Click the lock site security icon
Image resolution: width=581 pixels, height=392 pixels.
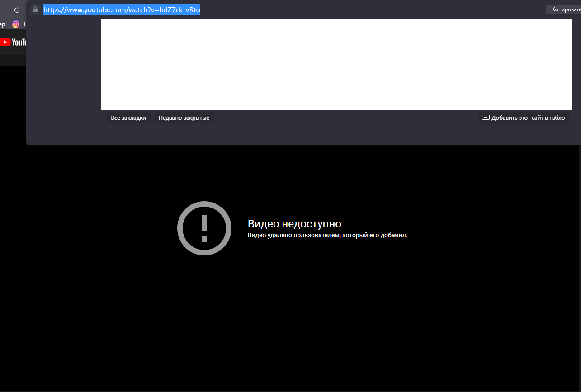tap(35, 9)
